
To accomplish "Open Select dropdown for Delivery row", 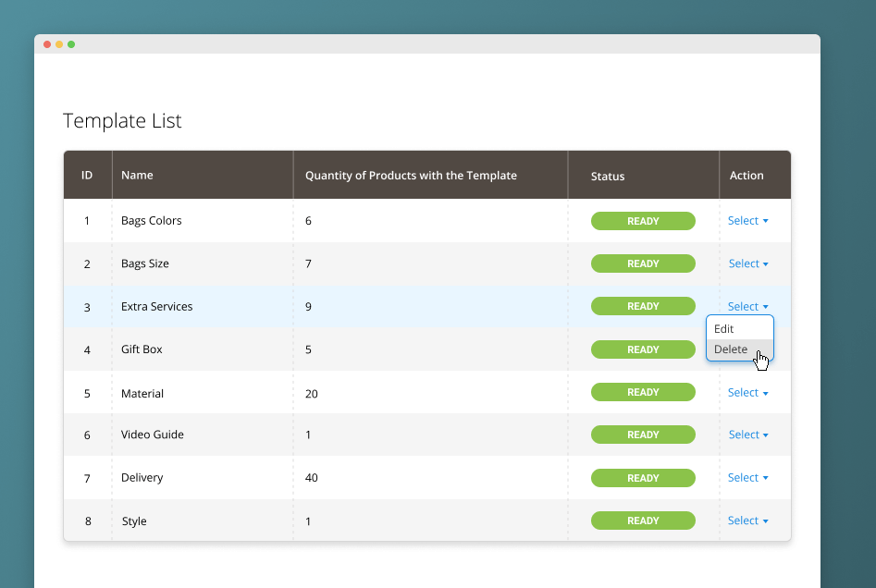I will point(747,478).
